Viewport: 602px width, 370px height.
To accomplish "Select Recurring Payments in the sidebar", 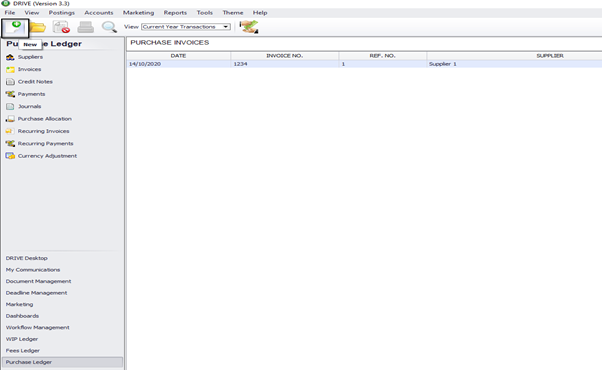I will click(x=45, y=143).
